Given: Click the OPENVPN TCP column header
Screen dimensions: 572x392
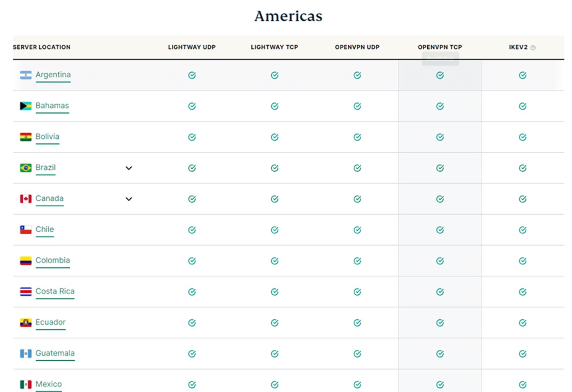Looking at the screenshot, I should click(x=440, y=47).
